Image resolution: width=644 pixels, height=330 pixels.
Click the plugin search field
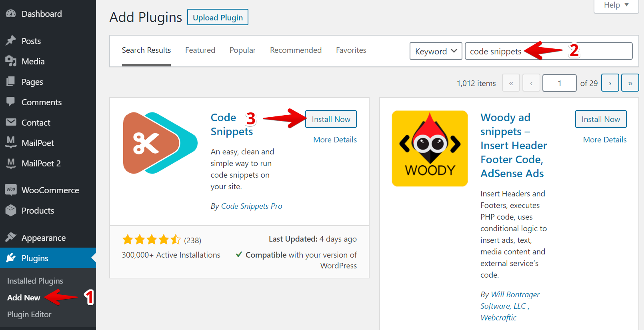[548, 51]
